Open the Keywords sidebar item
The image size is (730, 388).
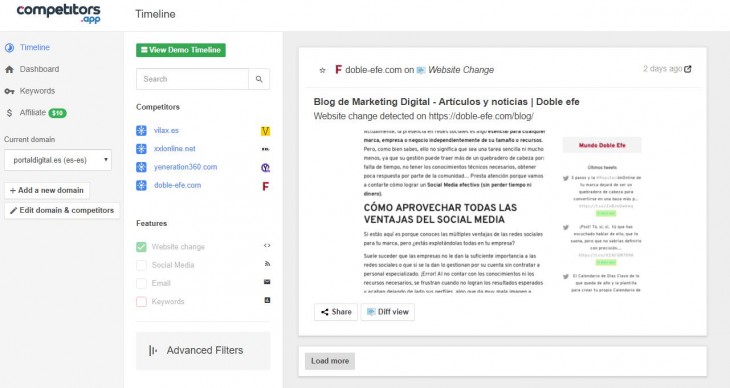(37, 91)
